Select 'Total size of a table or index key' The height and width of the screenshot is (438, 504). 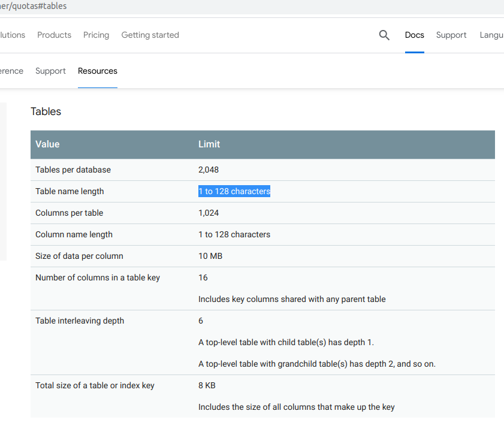click(x=95, y=385)
